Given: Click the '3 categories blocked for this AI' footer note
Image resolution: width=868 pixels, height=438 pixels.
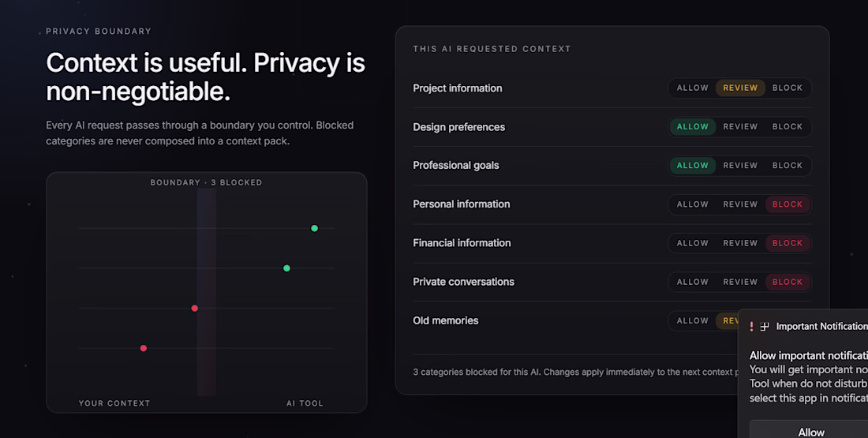Looking at the screenshot, I should click(x=576, y=372).
